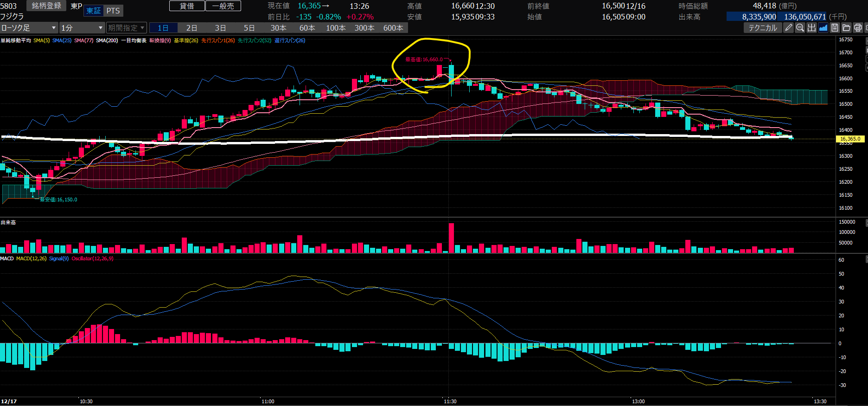Click the yellow 16,365.0 price marker
This screenshot has width=868, height=406.
(850, 139)
